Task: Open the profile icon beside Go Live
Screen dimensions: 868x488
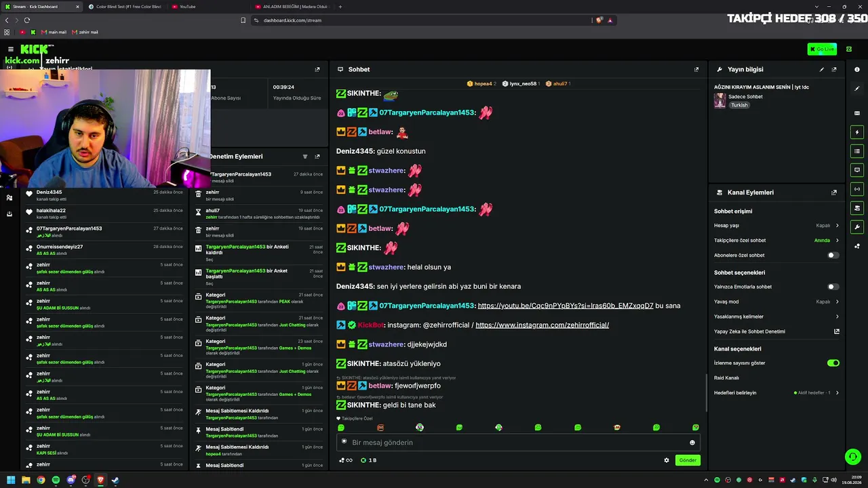Action: pyautogui.click(x=849, y=49)
